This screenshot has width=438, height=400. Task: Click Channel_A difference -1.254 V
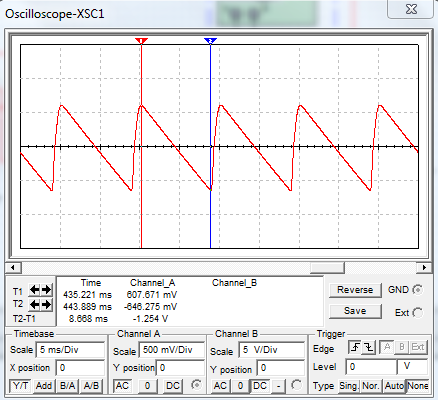[x=150, y=319]
